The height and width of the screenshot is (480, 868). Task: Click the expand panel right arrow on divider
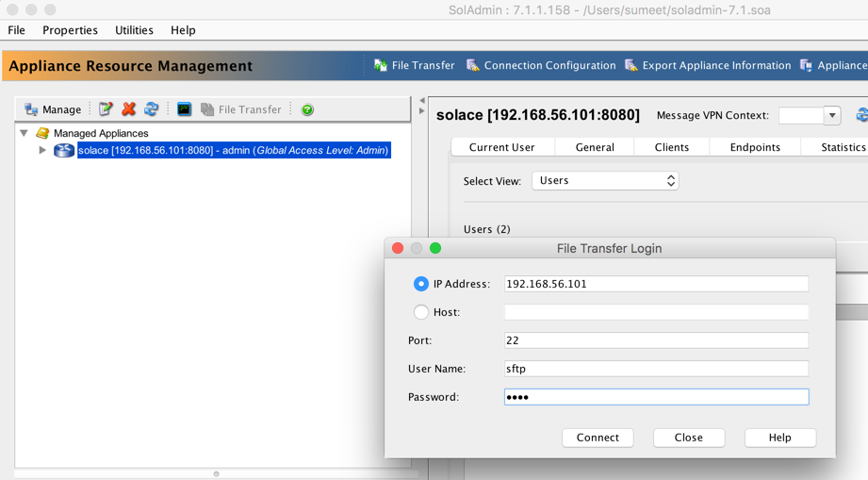(422, 110)
